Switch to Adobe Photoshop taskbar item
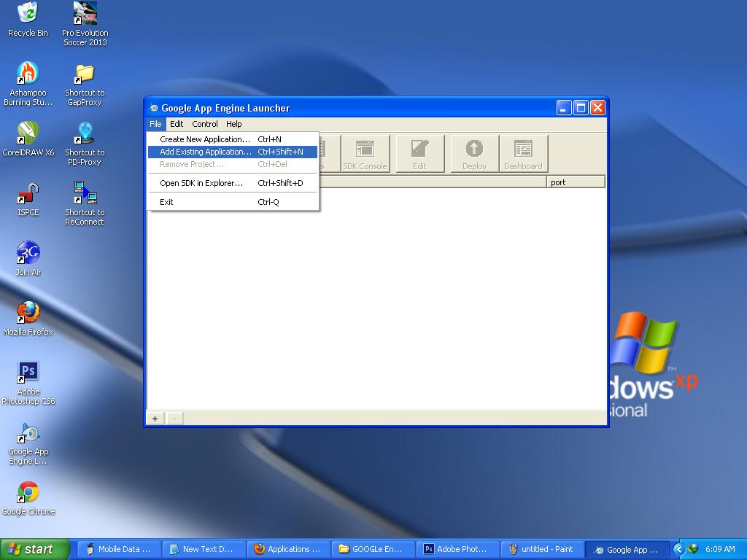The height and width of the screenshot is (560, 747). pos(458,549)
